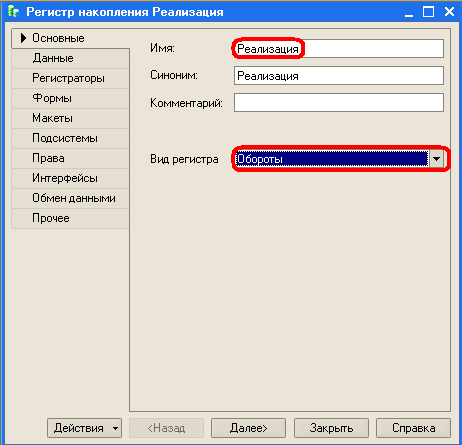This screenshot has height=445, width=462.
Task: Click the accumulation register icon in title bar
Action: [x=13, y=11]
